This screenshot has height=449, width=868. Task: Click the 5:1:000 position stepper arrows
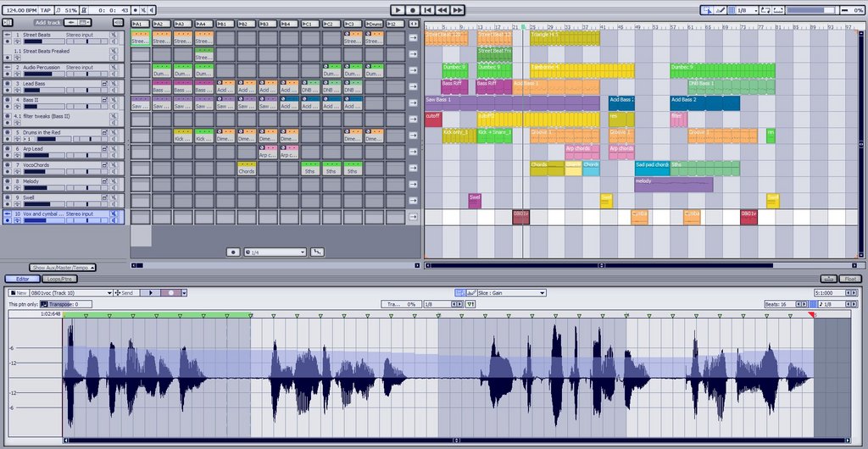coord(853,293)
